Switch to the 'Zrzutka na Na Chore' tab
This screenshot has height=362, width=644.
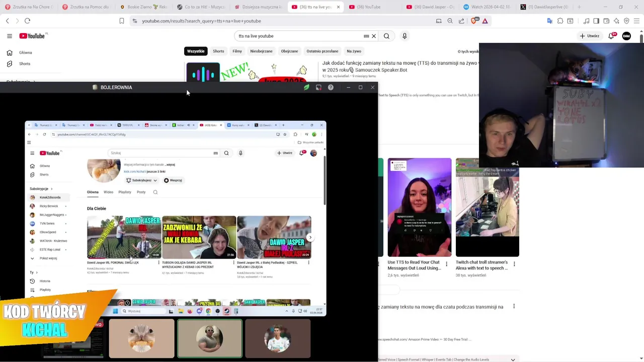point(28,7)
